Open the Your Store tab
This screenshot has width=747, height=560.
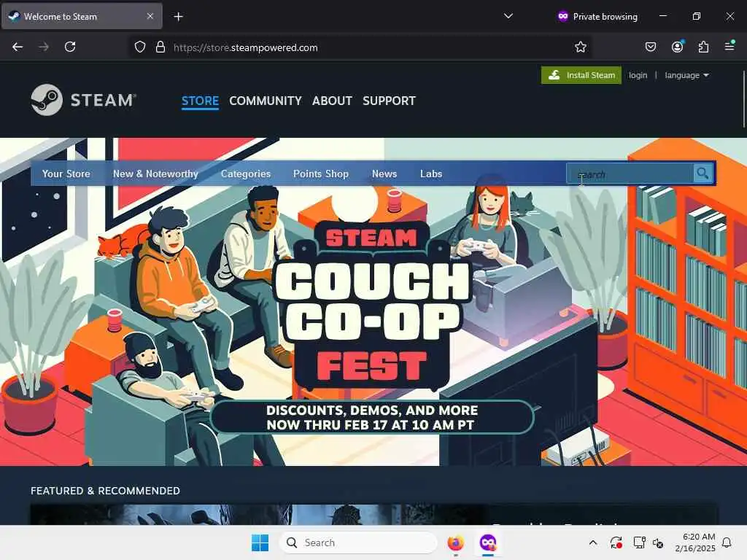point(66,174)
